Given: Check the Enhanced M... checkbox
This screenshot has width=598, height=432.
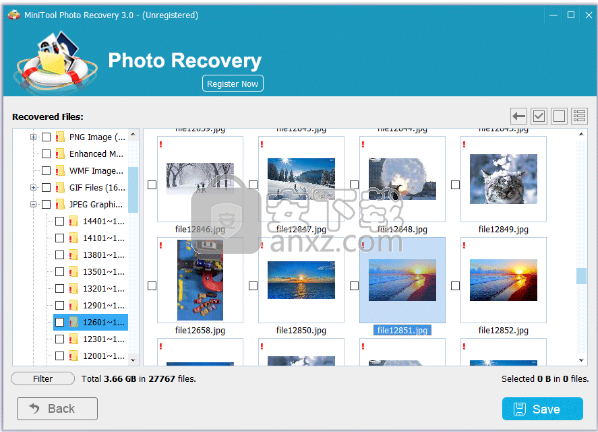Looking at the screenshot, I should (46, 154).
